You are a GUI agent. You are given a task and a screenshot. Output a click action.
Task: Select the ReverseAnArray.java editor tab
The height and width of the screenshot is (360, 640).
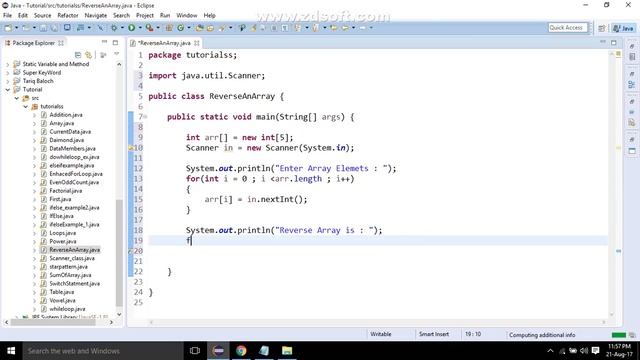click(x=164, y=43)
